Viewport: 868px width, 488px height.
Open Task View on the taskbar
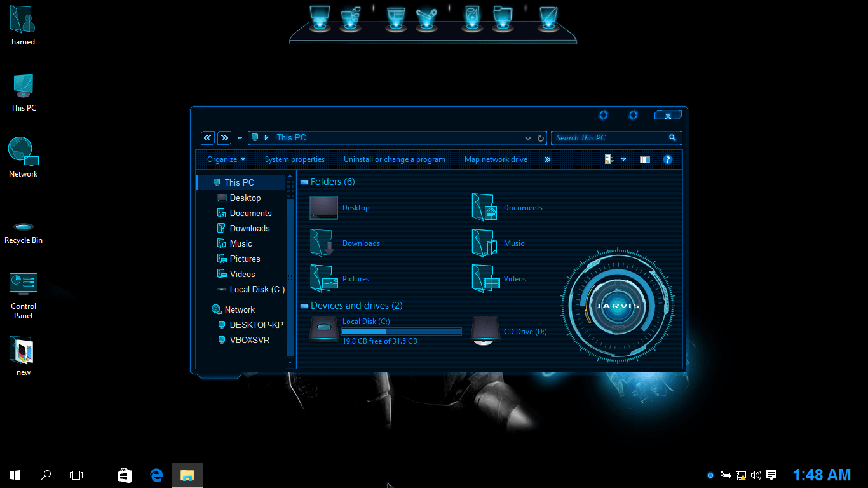[x=76, y=475]
